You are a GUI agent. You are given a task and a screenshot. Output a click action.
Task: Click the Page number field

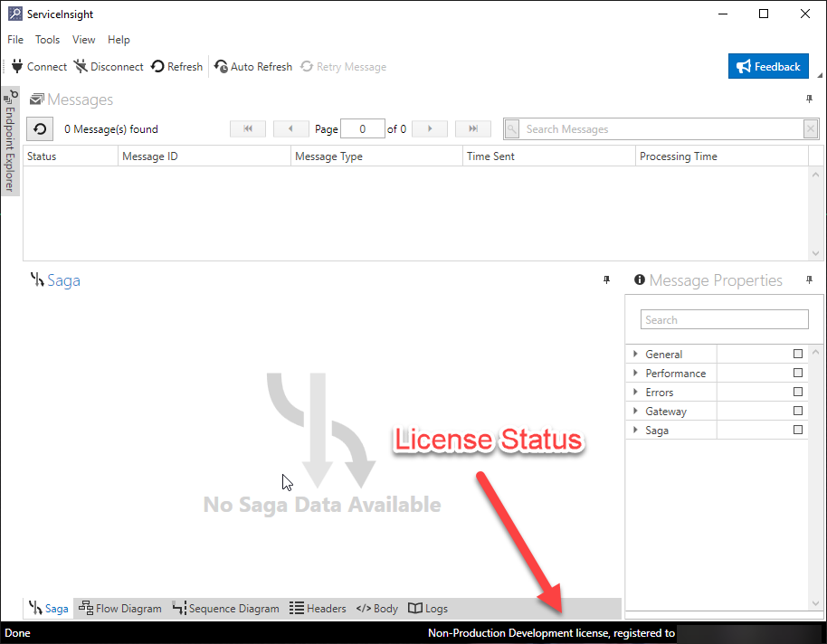pyautogui.click(x=362, y=128)
